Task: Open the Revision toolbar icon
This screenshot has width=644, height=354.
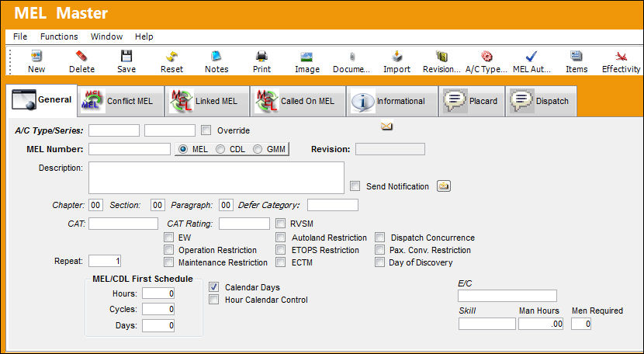Action: click(x=441, y=57)
